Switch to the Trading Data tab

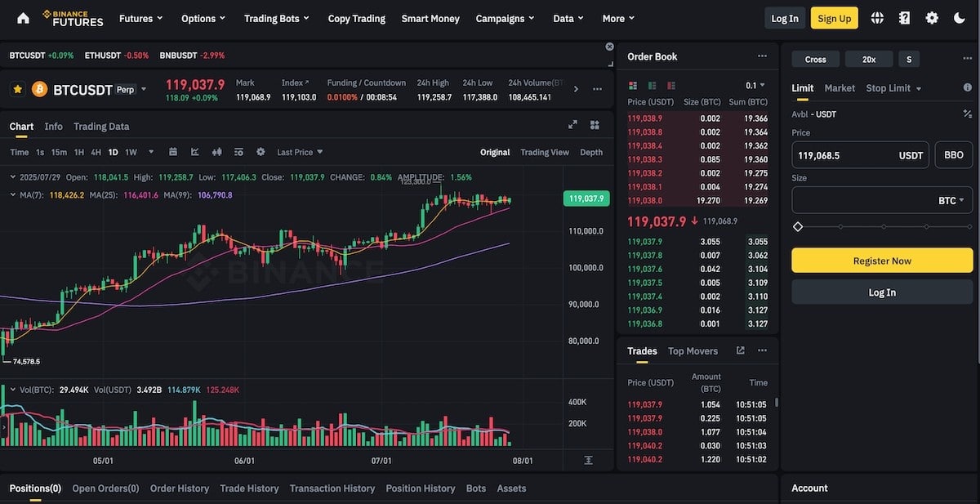point(101,126)
